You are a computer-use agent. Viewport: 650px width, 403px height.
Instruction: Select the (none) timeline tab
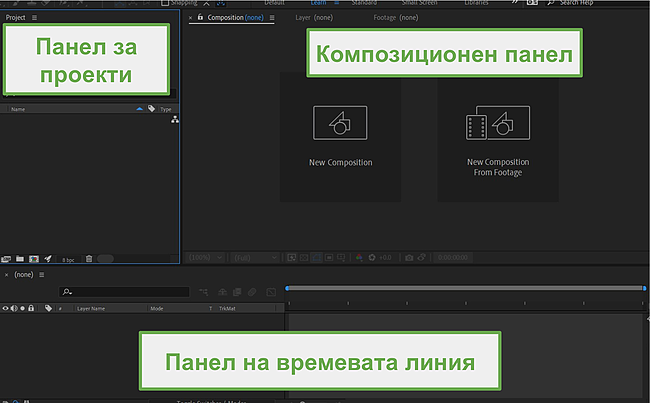click(x=24, y=274)
